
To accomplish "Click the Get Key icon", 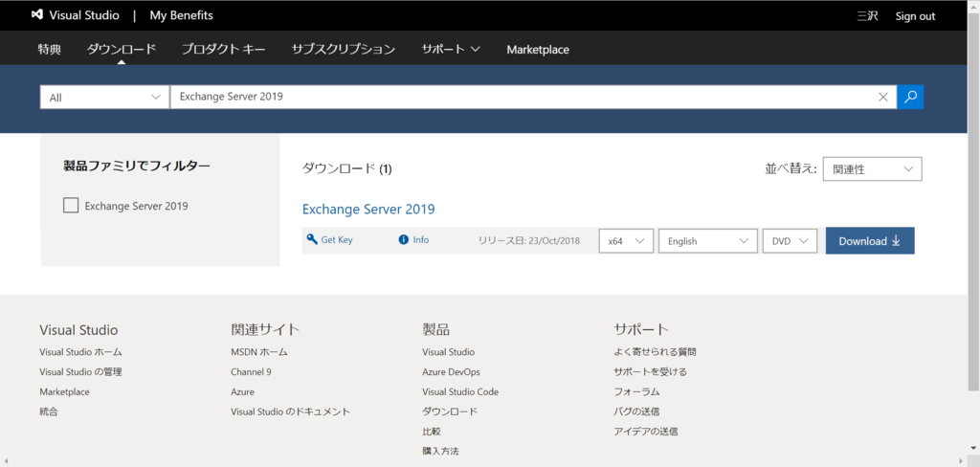I will pos(313,239).
